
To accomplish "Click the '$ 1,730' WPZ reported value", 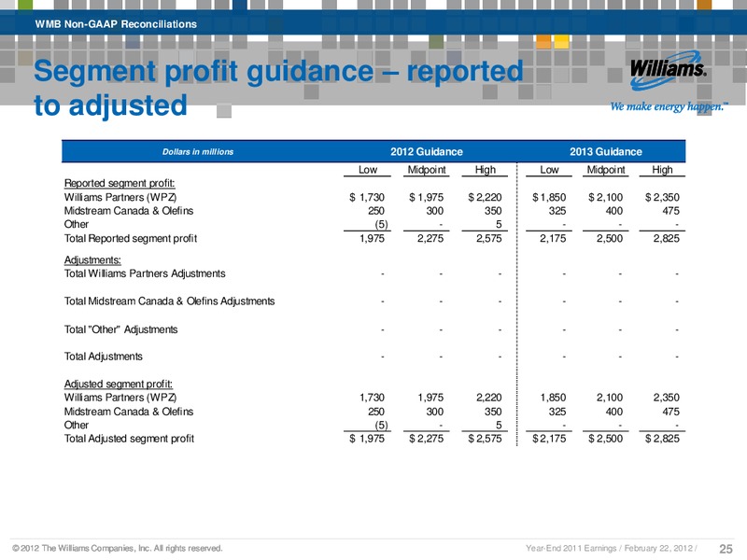I will pyautogui.click(x=367, y=197).
